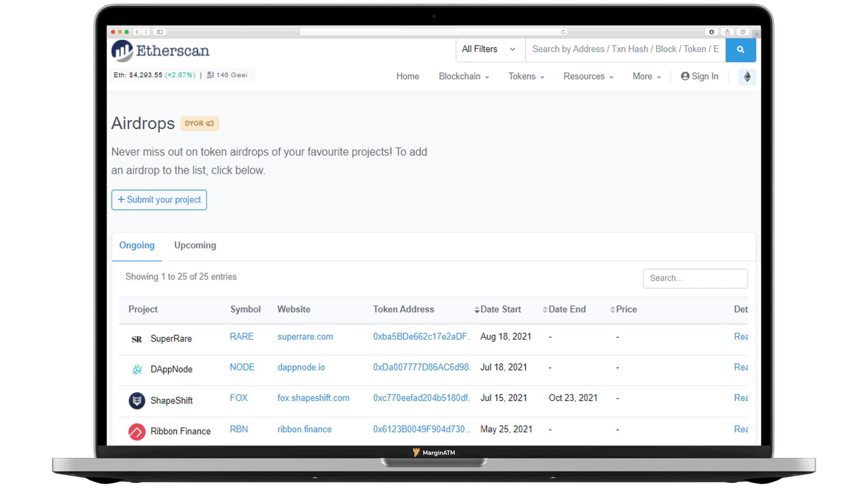Click the Project column header

point(143,310)
